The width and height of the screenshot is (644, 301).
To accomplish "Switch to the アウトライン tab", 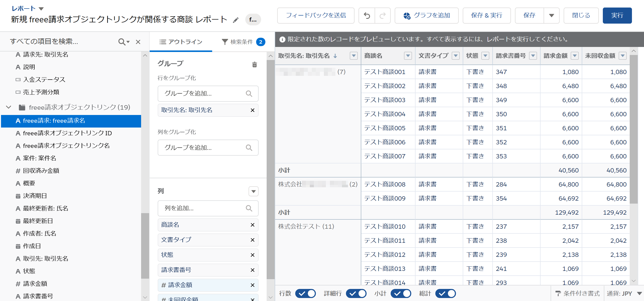I will click(181, 42).
